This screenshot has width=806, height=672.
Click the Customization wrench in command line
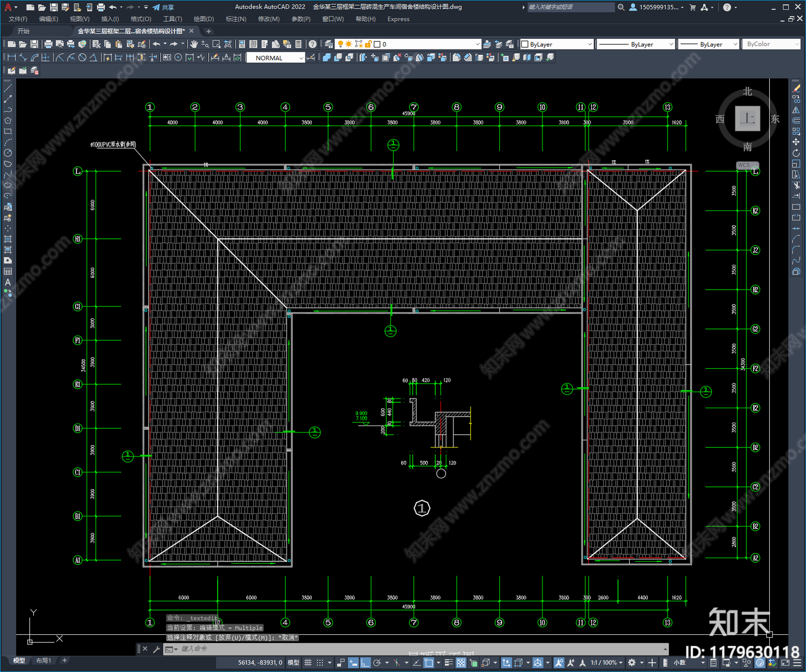156,649
